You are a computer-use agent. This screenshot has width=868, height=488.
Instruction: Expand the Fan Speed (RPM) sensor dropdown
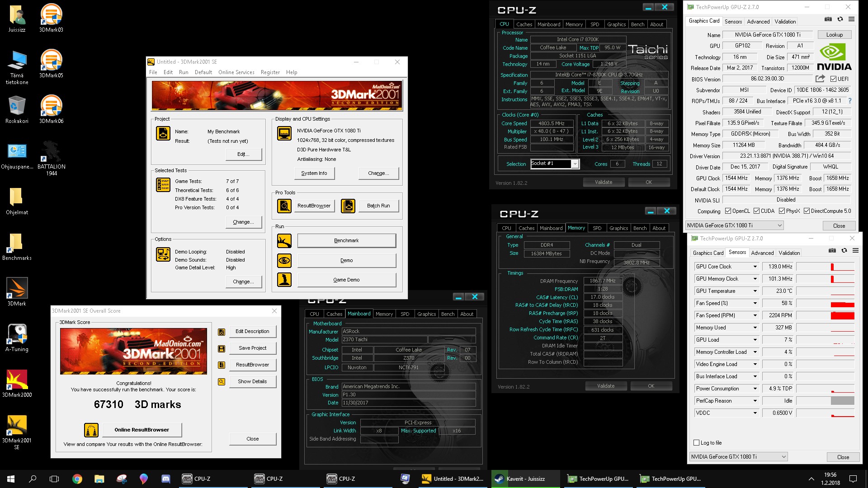coord(755,315)
